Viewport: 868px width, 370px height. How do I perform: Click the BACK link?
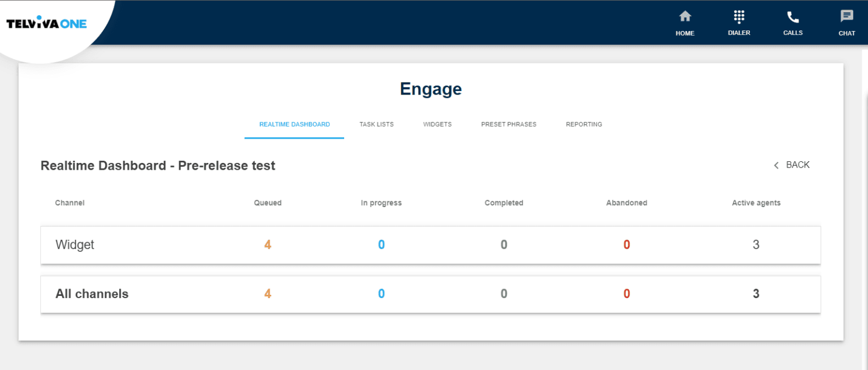click(797, 165)
